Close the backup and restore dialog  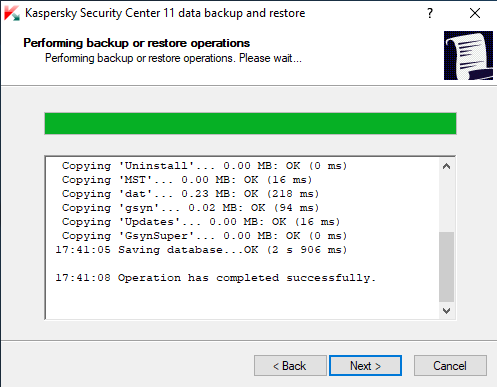point(475,13)
